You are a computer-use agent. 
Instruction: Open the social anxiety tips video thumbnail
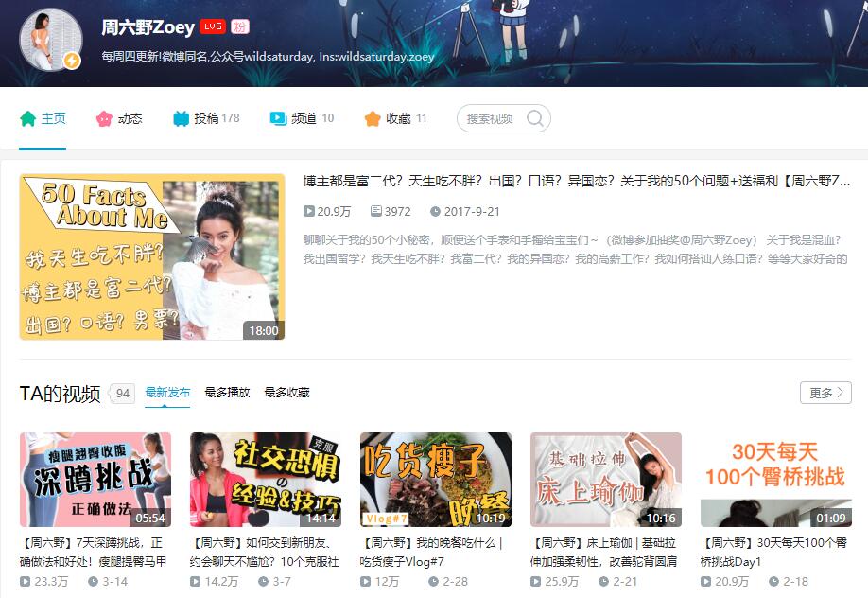point(266,480)
